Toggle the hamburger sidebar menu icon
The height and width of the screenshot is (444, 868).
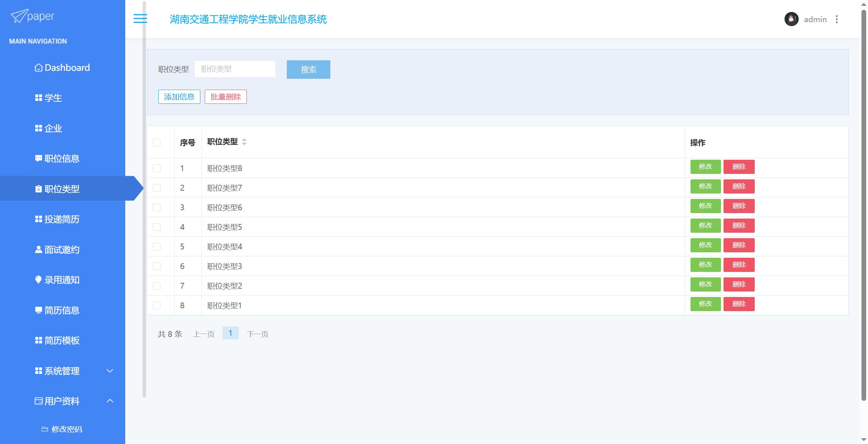pos(140,19)
